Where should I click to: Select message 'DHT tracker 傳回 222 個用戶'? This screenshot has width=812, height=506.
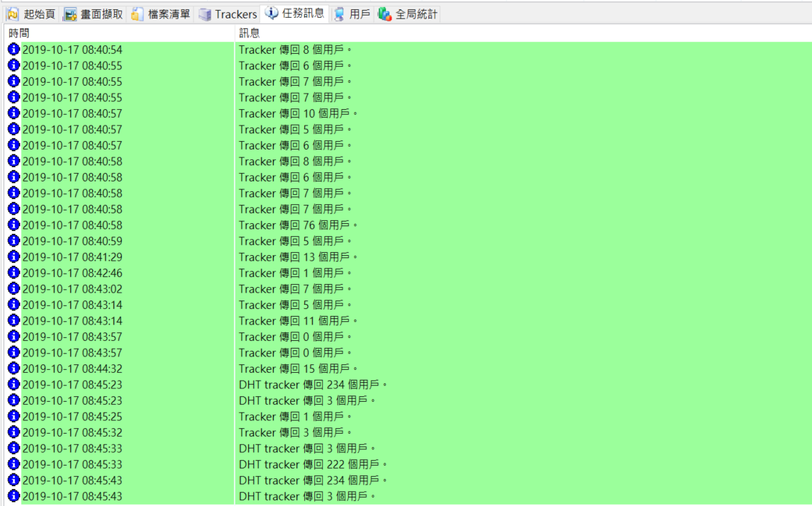coord(313,464)
